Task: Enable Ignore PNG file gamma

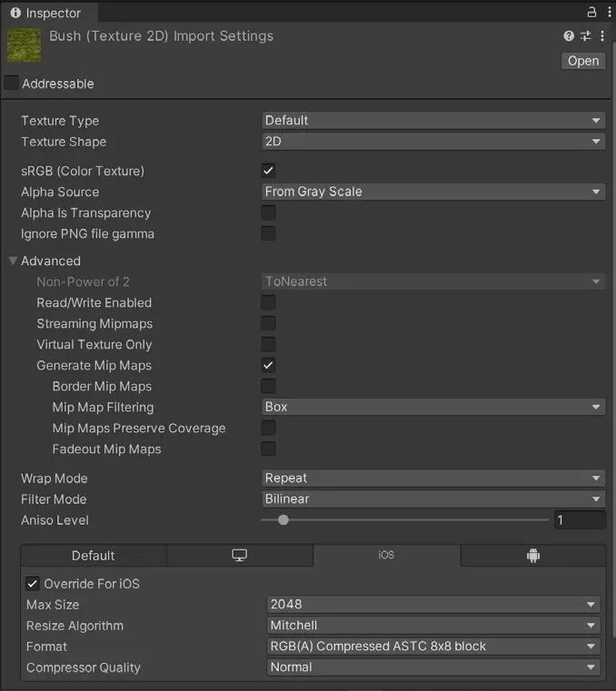Action: point(268,233)
